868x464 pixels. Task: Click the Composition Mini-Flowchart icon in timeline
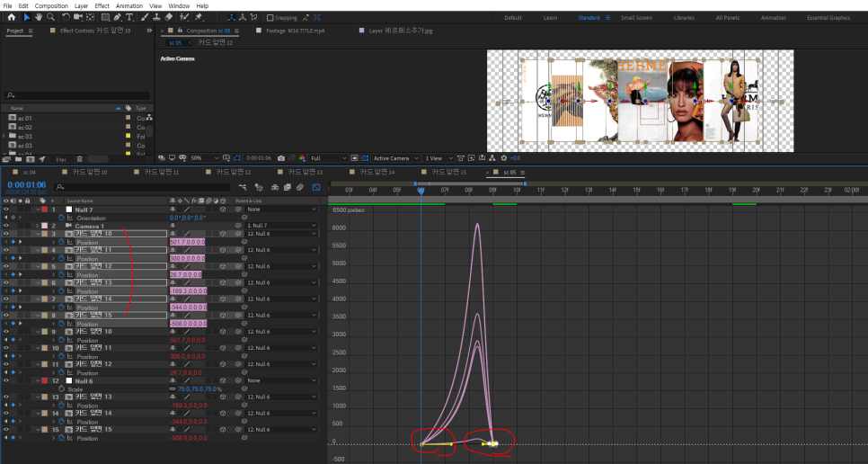[x=243, y=187]
